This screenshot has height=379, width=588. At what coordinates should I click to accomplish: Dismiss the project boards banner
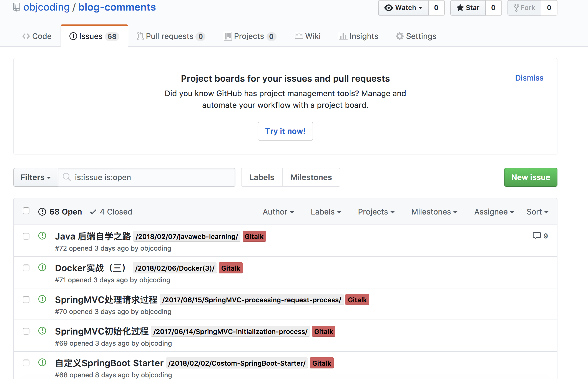pyautogui.click(x=529, y=78)
